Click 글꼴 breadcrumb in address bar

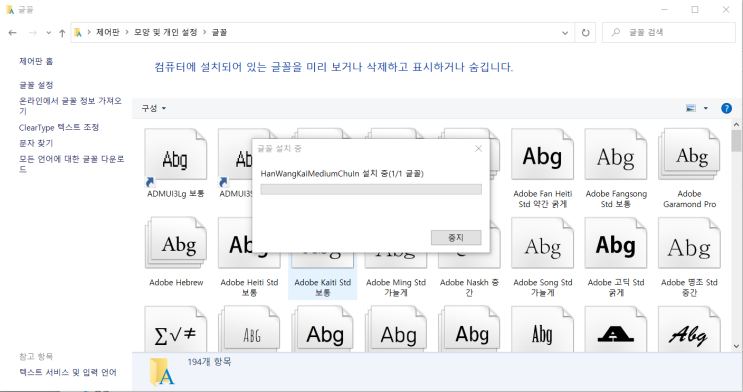click(219, 32)
